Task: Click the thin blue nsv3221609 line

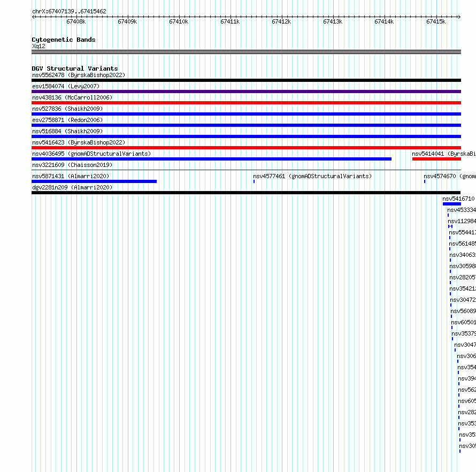Action: click(246, 170)
